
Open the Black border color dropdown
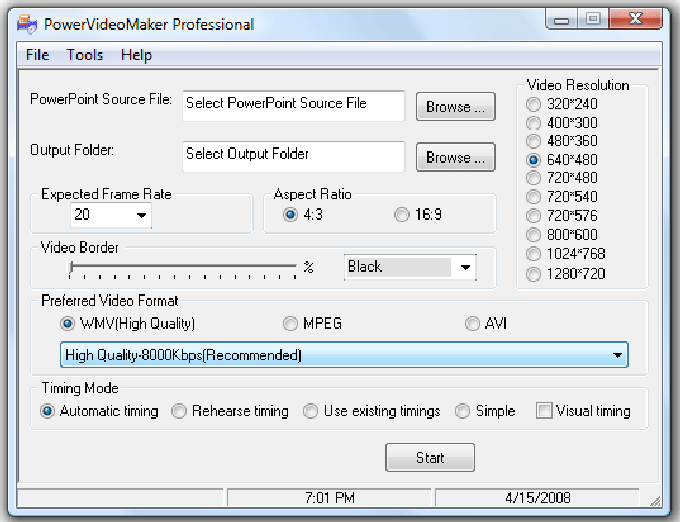point(410,267)
